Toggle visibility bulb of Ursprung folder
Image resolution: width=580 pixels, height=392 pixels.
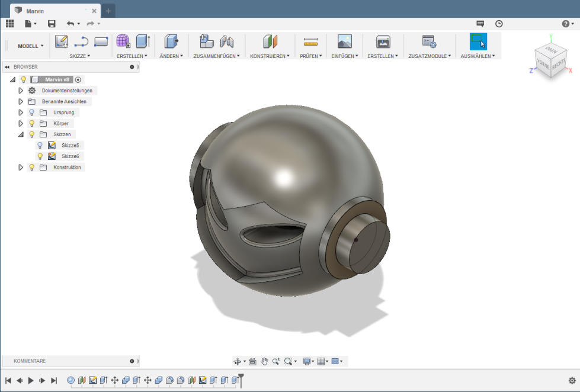point(32,113)
